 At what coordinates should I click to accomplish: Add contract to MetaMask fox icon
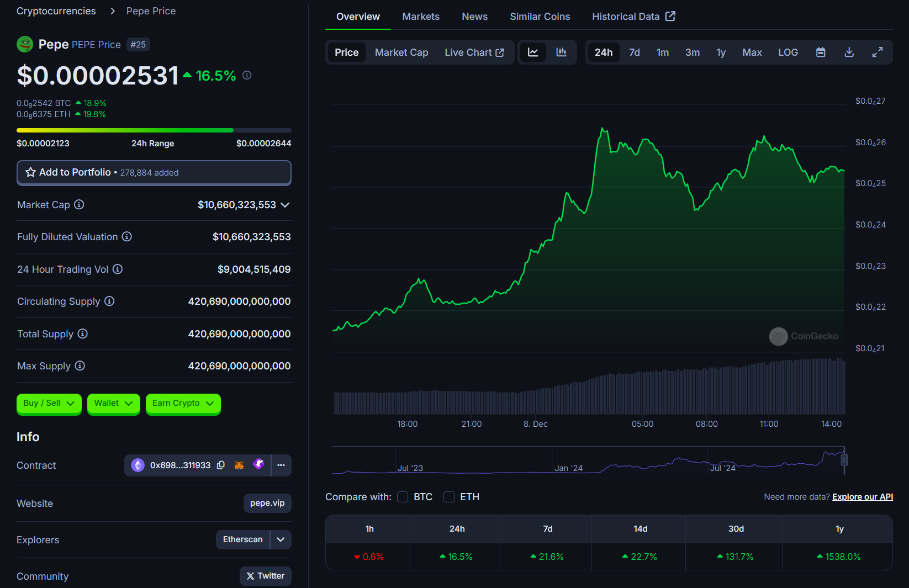[239, 465]
